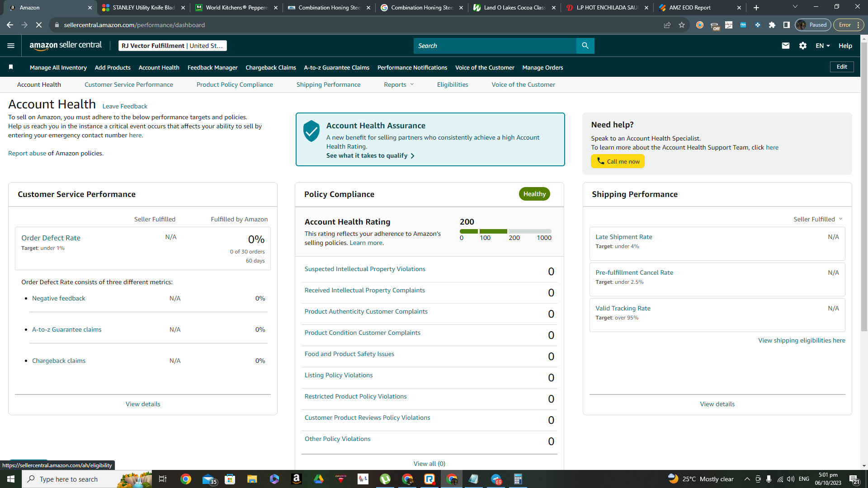The height and width of the screenshot is (488, 868).
Task: Close the STANLEY Utility Knife tab
Action: [x=183, y=8]
